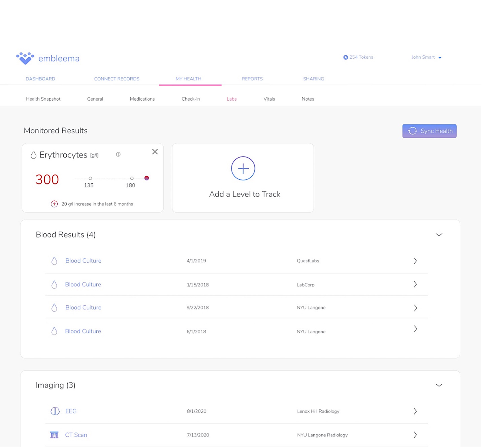
Task: Switch to the Reports tab
Action: (252, 79)
